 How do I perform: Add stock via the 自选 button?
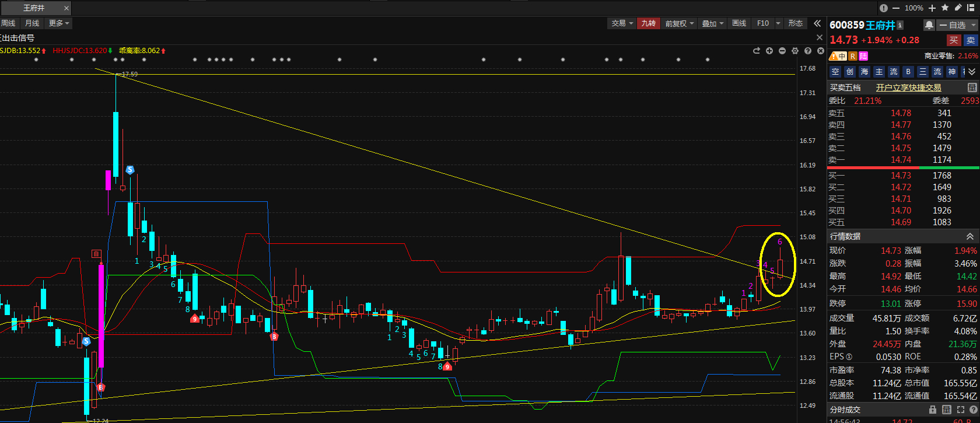[x=953, y=25]
